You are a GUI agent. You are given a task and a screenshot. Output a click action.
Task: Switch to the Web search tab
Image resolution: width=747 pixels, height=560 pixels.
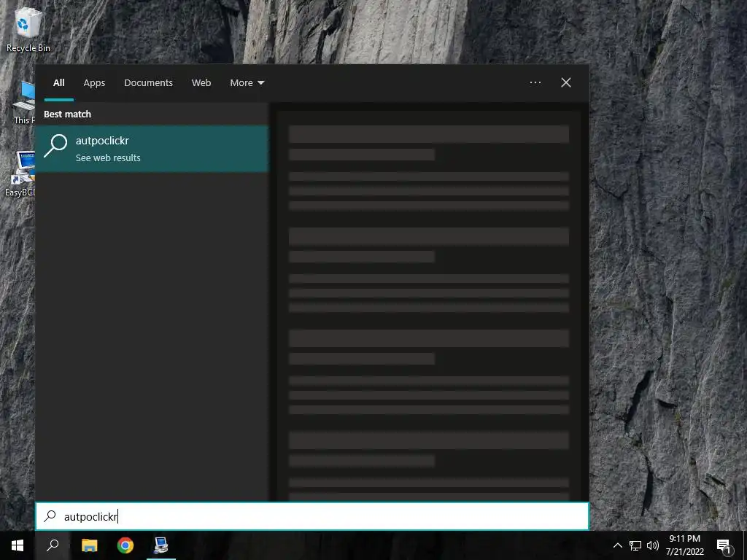201,83
